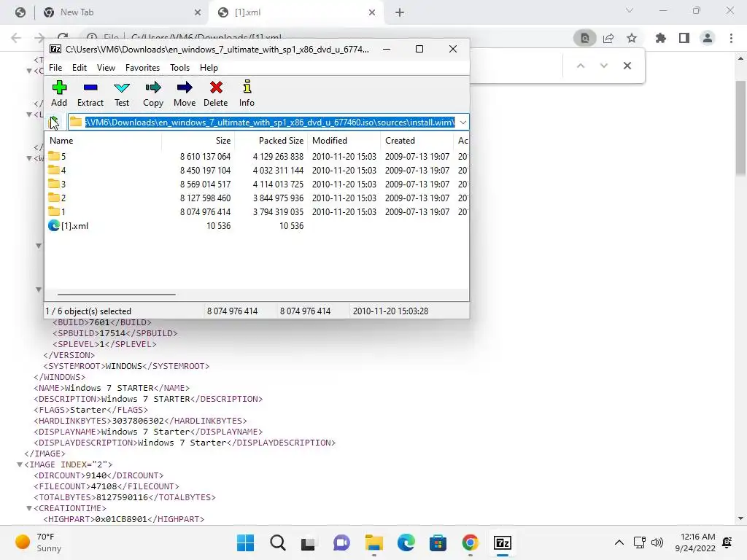
Task: Open the Favorites menu
Action: 142,68
